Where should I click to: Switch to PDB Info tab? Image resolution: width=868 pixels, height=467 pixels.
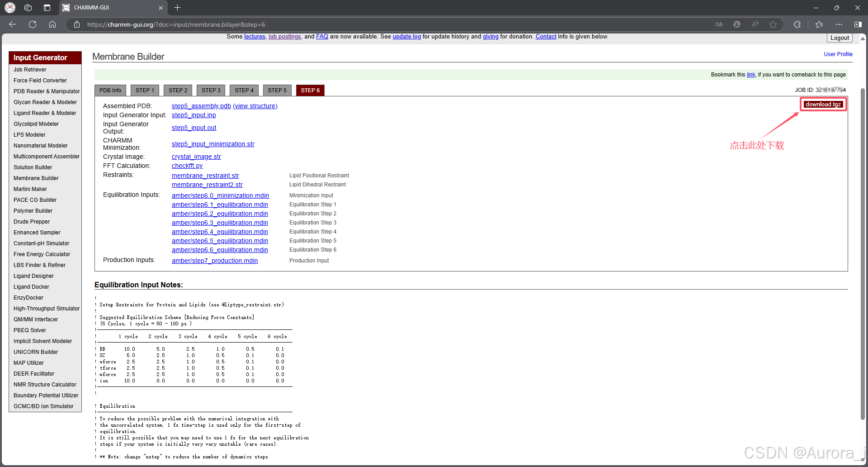(x=110, y=91)
